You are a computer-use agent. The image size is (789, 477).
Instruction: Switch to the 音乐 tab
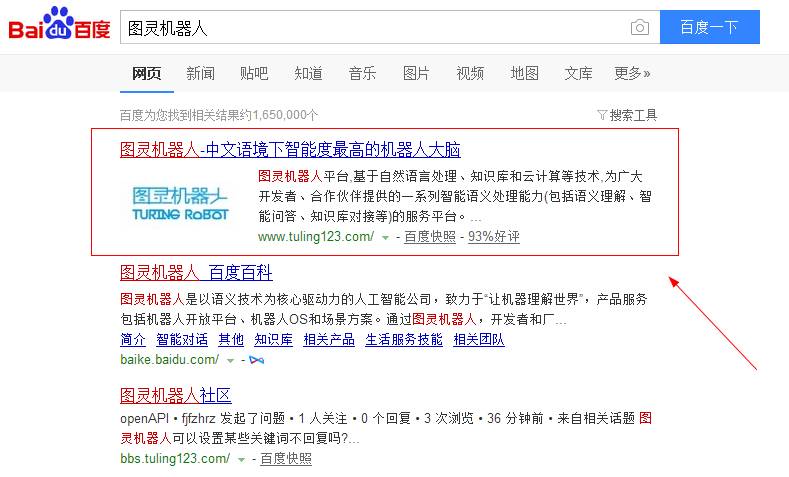click(362, 73)
